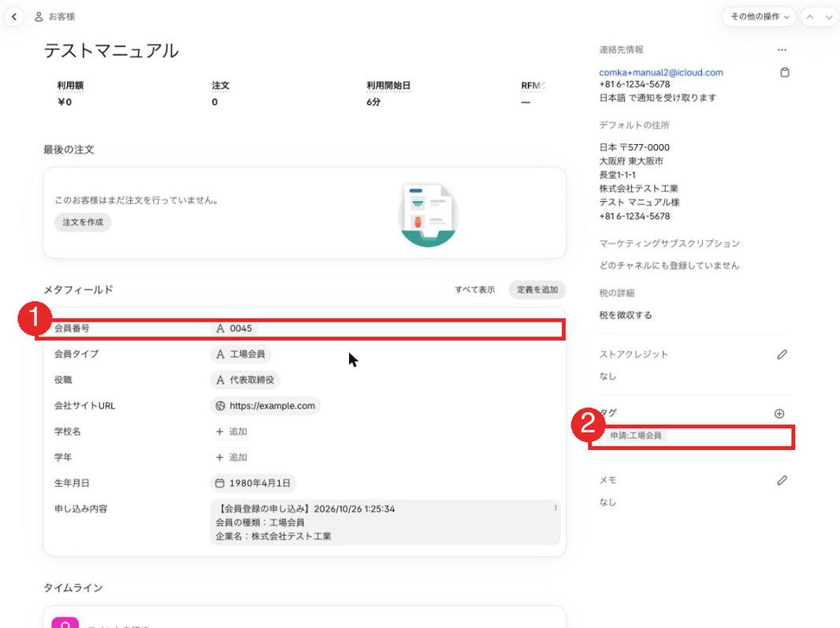Click the phone number under email address
840x628 pixels.
tap(634, 84)
